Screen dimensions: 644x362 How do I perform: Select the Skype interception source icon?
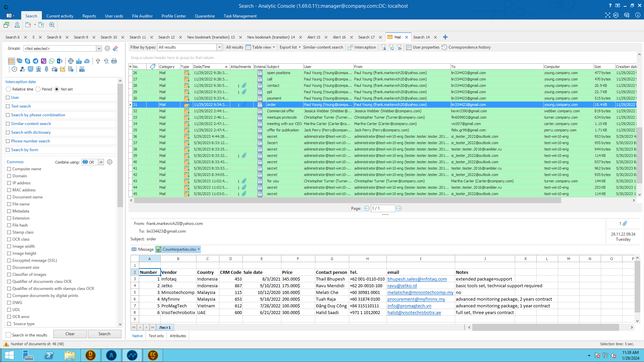(x=28, y=61)
